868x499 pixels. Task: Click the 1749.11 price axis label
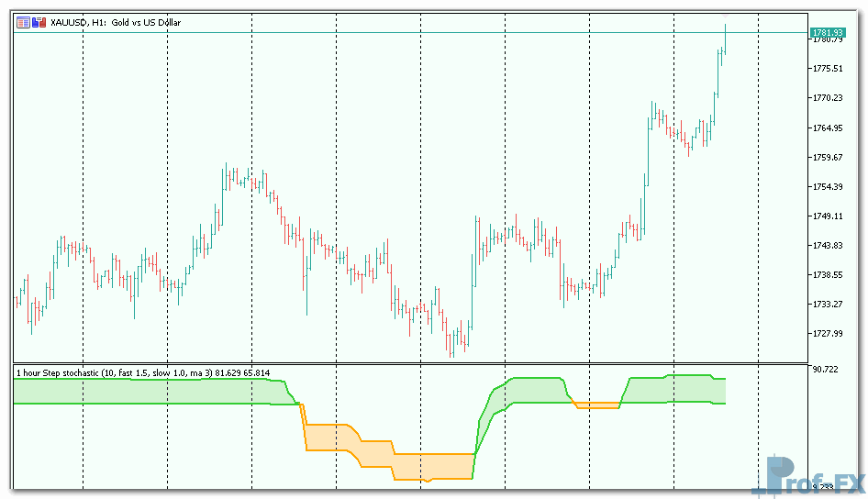828,216
